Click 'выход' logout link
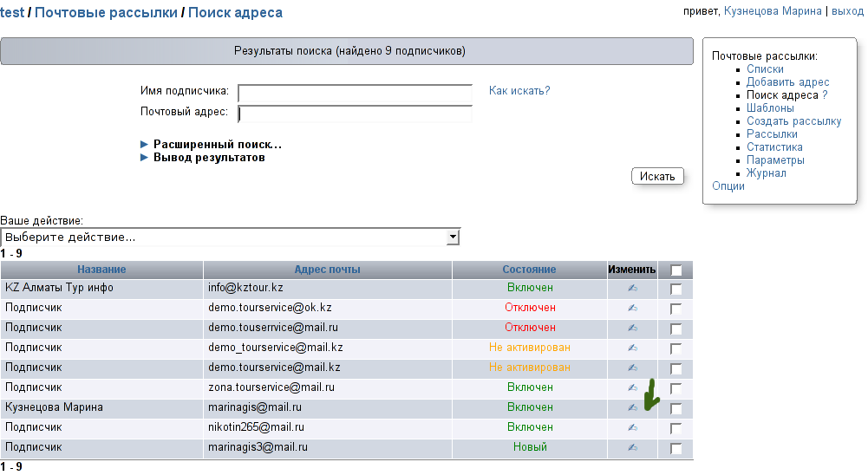The height and width of the screenshot is (475, 868). [x=847, y=11]
